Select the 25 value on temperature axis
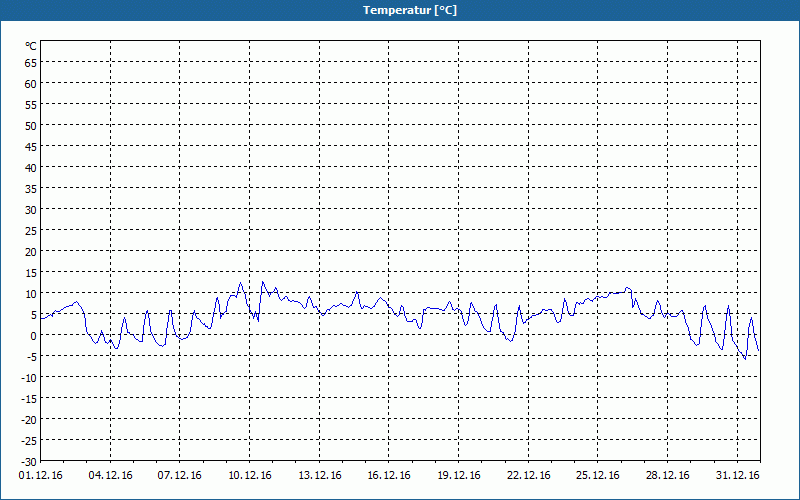 [31, 231]
